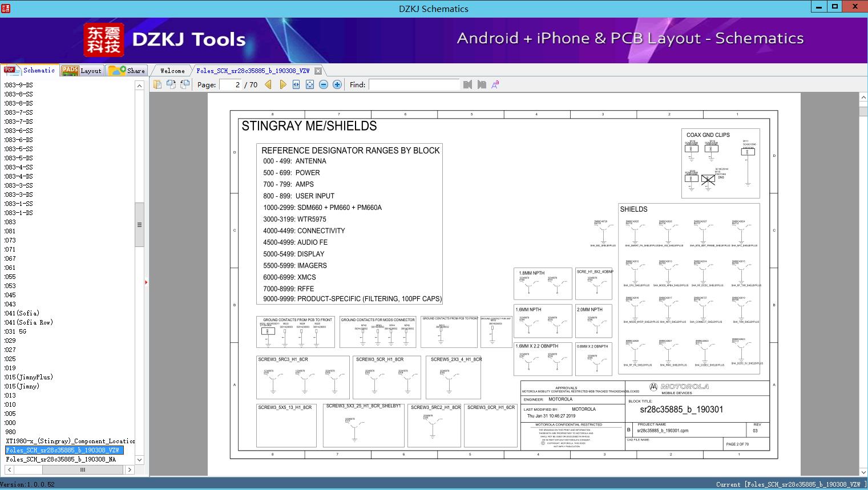
Task: Fit whole page in view
Action: point(310,84)
